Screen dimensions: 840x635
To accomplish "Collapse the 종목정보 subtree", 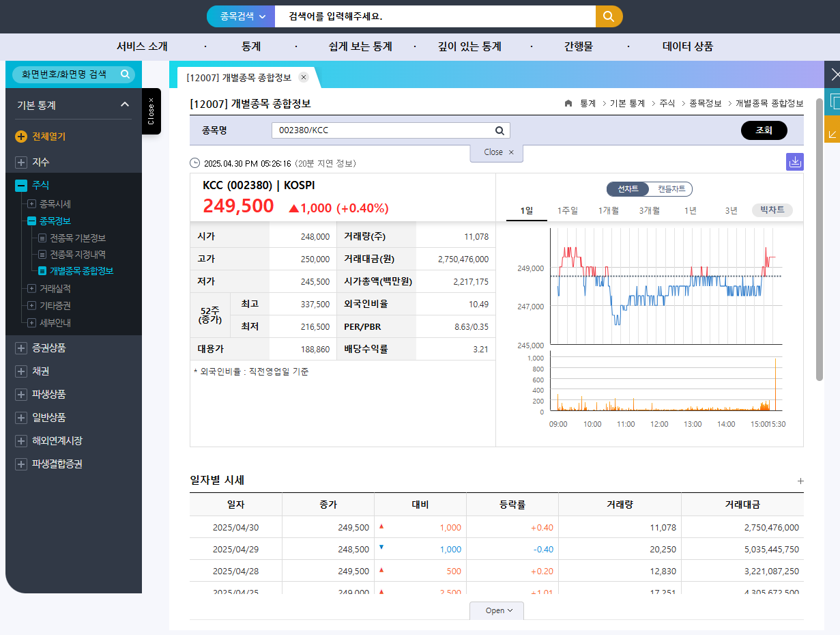I will [x=31, y=221].
